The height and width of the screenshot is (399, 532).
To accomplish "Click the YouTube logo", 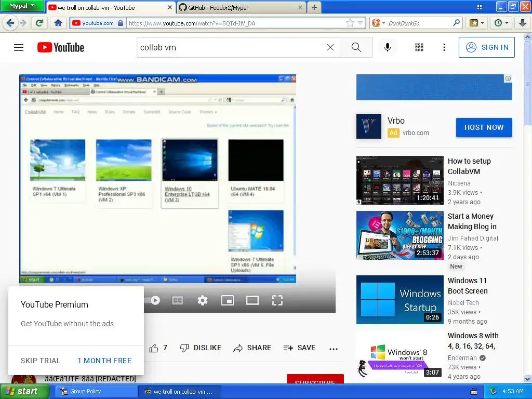I will [x=61, y=47].
